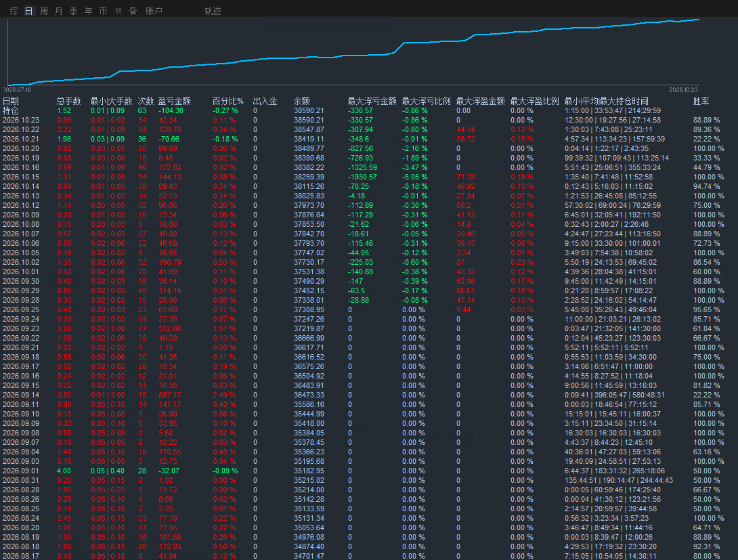
Task: Click the M tab
Action: 118,11
